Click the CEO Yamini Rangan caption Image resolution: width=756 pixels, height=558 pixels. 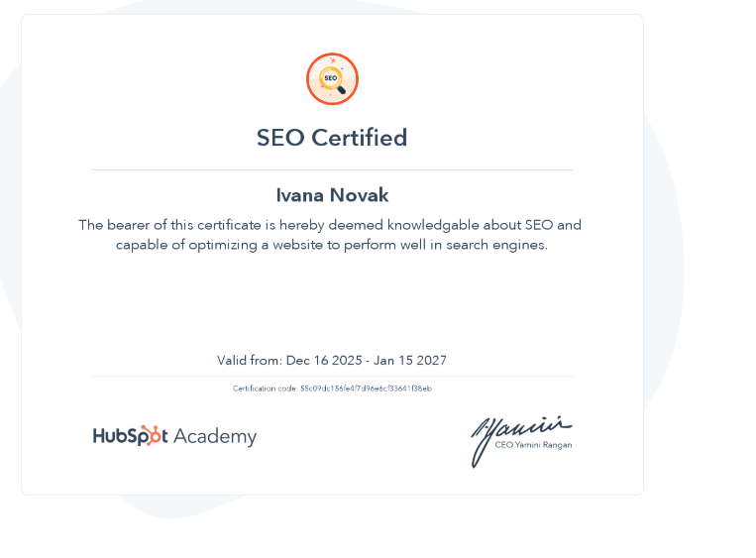[x=533, y=445]
